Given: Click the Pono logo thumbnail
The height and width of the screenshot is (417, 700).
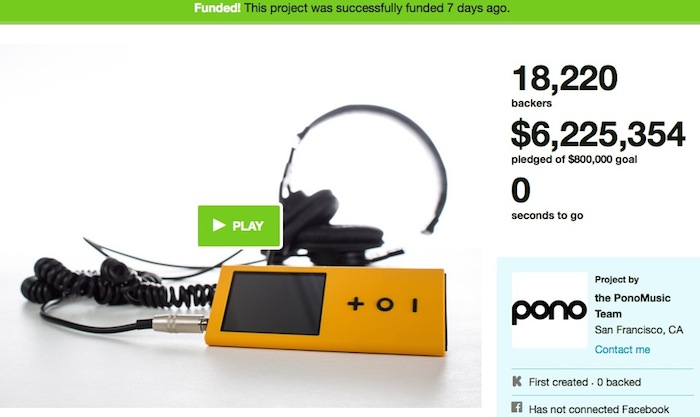Looking at the screenshot, I should point(550,310).
